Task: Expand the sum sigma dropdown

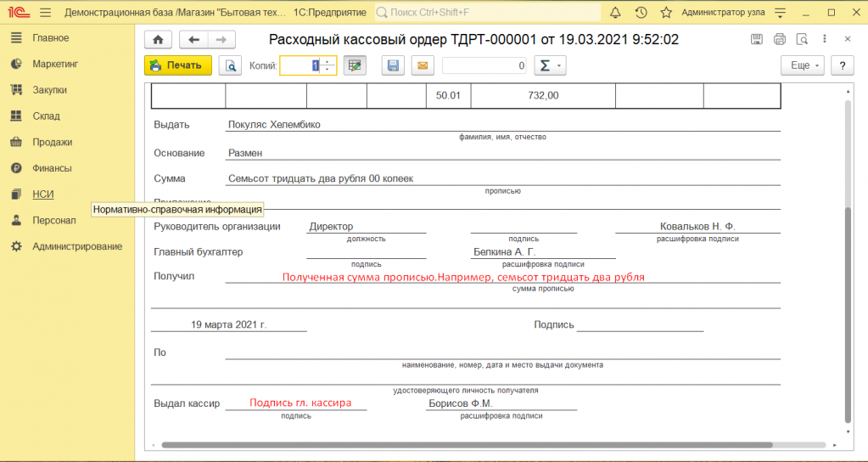Action: [549, 65]
